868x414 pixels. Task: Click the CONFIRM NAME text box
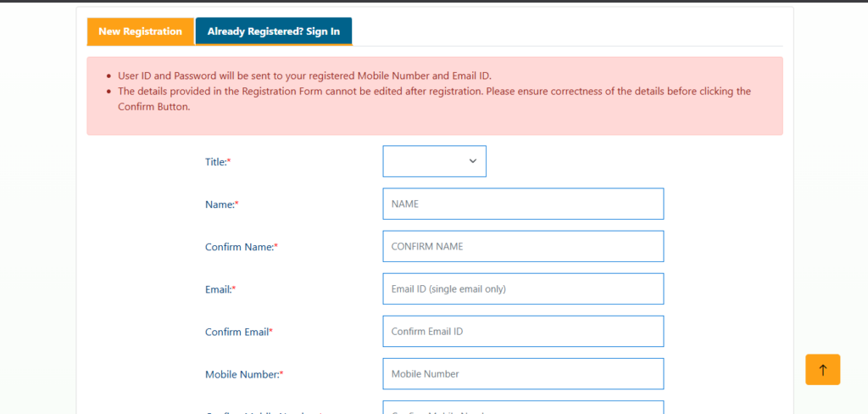click(523, 246)
